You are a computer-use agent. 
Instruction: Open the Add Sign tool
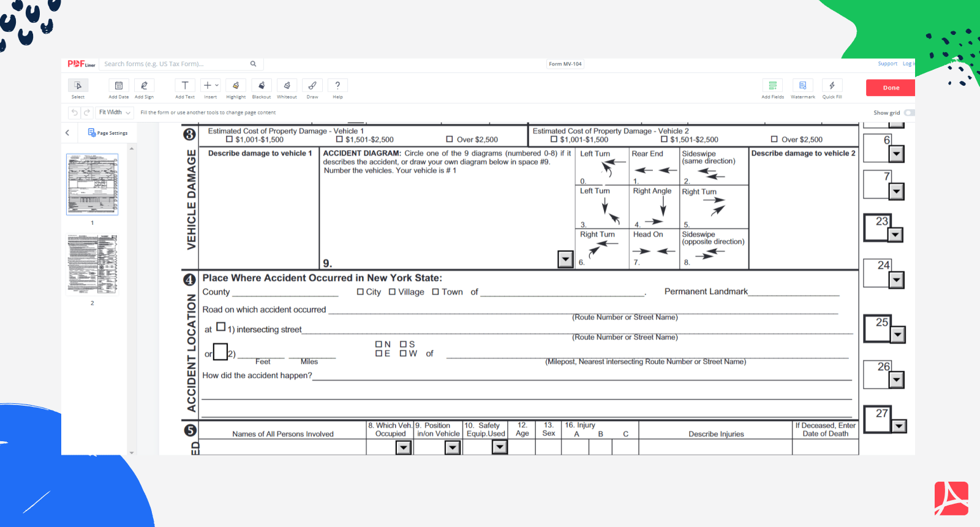[144, 86]
